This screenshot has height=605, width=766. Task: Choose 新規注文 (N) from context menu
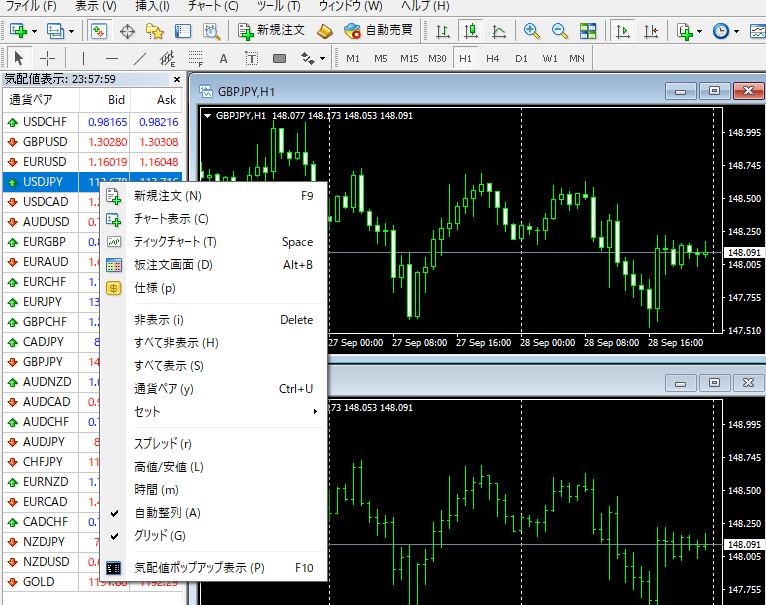pyautogui.click(x=167, y=196)
